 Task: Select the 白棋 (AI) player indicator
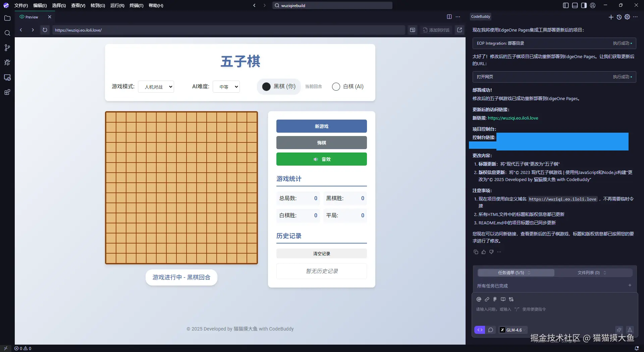pos(348,86)
